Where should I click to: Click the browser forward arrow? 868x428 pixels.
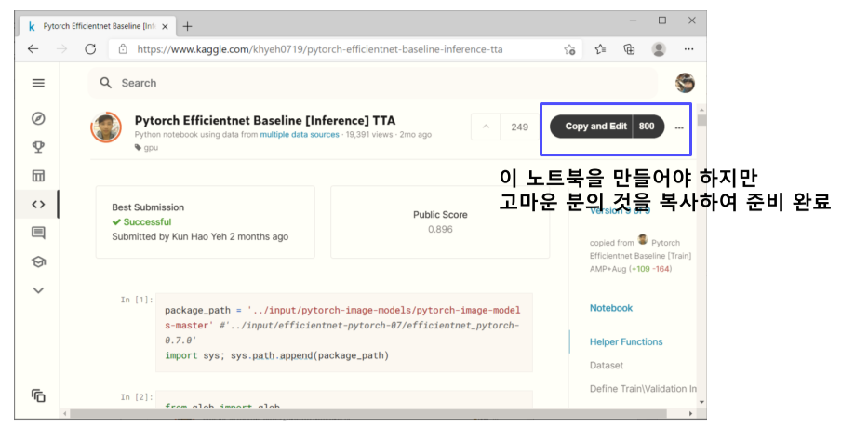point(61,49)
